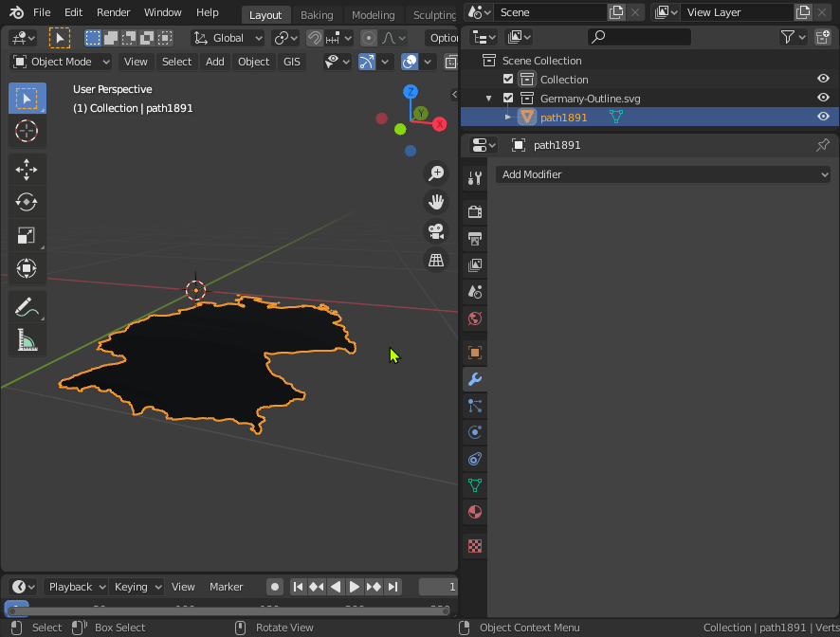Viewport: 840px width, 637px height.
Task: Click the GIS menu in the header
Action: (291, 61)
